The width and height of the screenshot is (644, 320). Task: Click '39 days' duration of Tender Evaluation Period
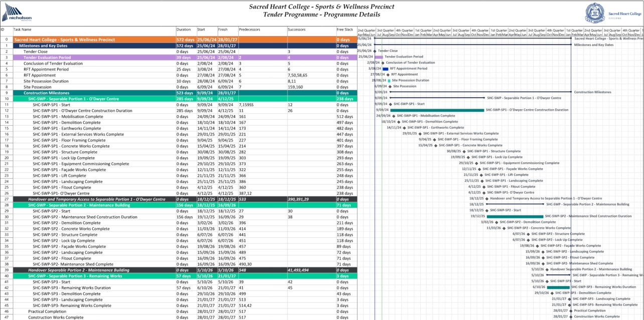click(x=185, y=58)
